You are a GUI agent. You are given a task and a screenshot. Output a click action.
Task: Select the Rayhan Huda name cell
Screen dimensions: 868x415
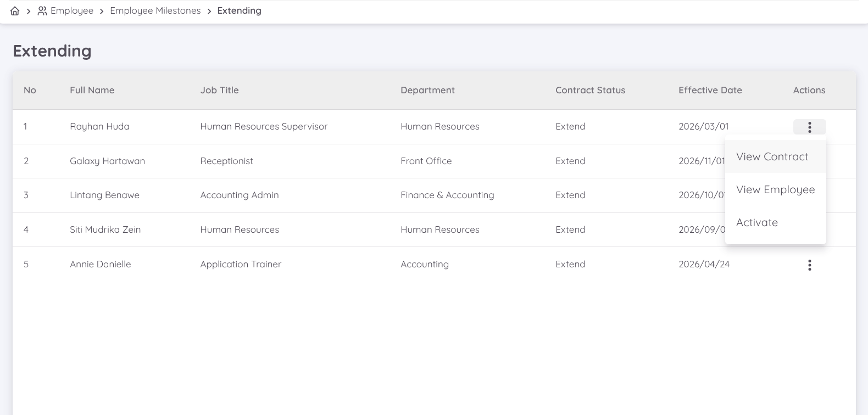point(99,127)
